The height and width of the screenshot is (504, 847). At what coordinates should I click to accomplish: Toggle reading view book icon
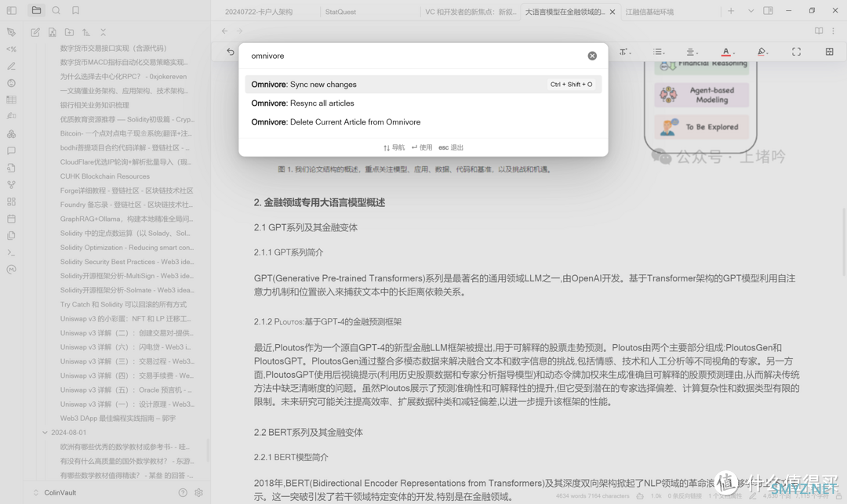[x=819, y=31]
